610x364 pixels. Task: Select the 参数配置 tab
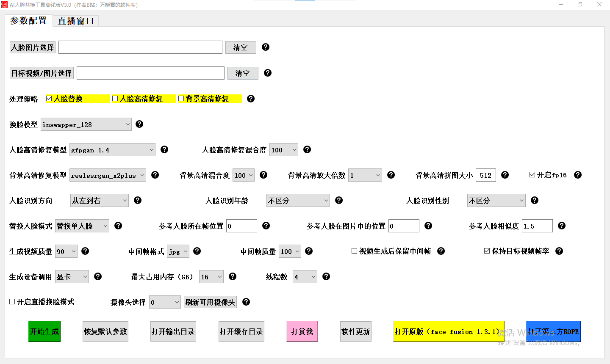[x=28, y=20]
